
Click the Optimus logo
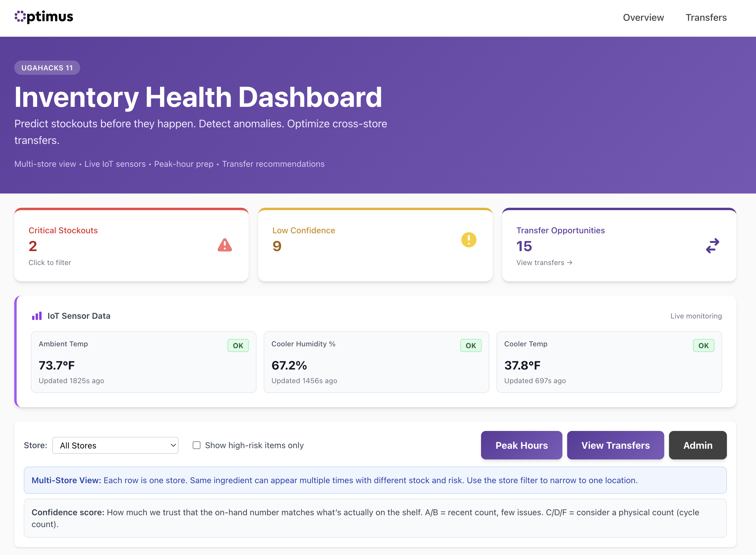[44, 17]
